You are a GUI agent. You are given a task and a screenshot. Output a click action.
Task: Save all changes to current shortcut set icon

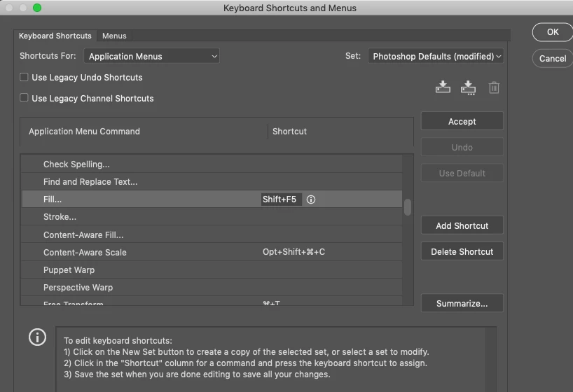click(x=443, y=87)
